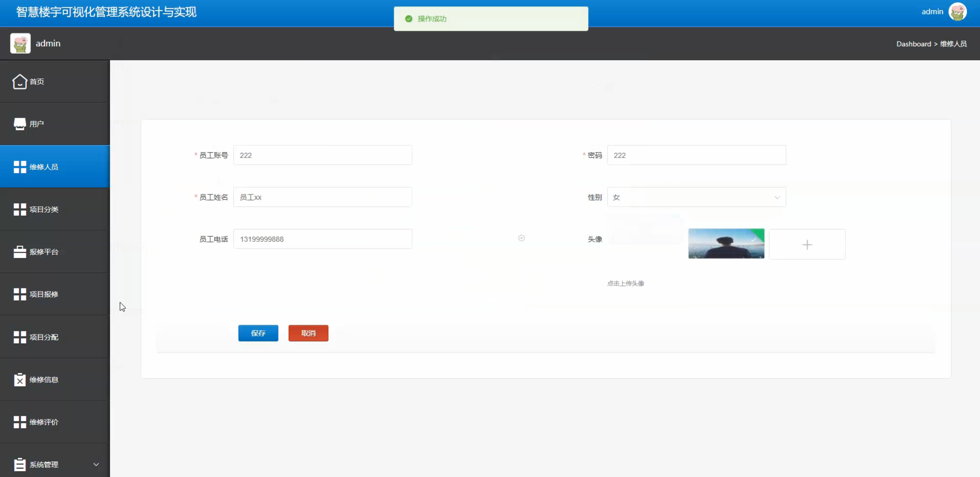Open the 项目报修 menu item
Viewport: 980px width, 477px height.
(x=44, y=294)
